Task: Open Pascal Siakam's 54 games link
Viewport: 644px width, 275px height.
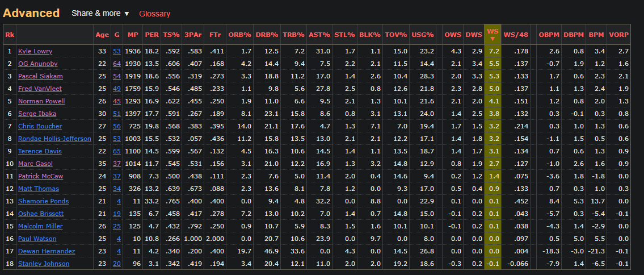Action: pyautogui.click(x=117, y=77)
